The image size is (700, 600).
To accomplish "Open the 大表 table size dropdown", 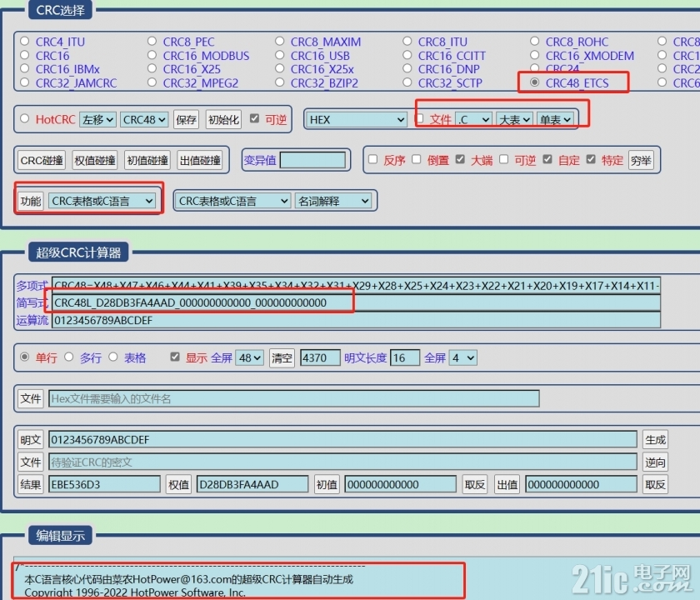I will 514,120.
